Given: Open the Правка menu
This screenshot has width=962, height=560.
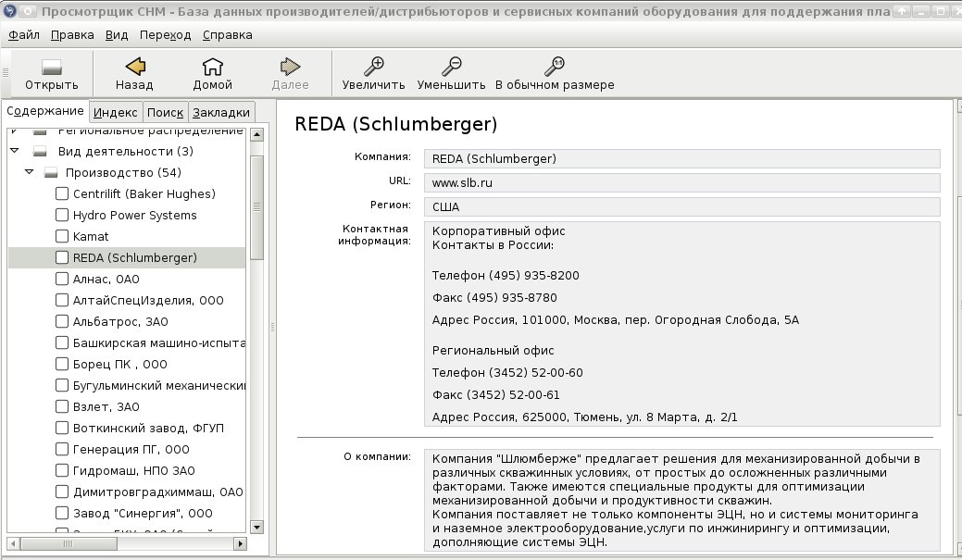Looking at the screenshot, I should pos(72,35).
